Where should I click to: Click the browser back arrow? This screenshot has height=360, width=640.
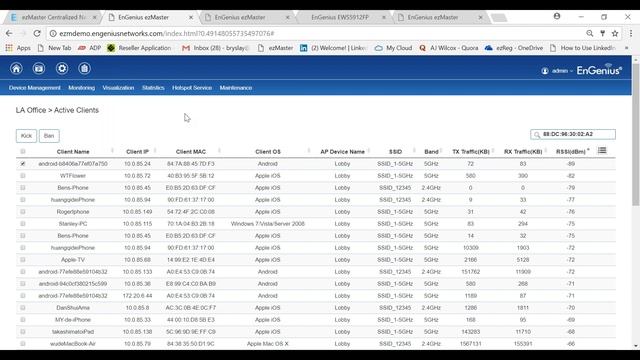point(9,33)
